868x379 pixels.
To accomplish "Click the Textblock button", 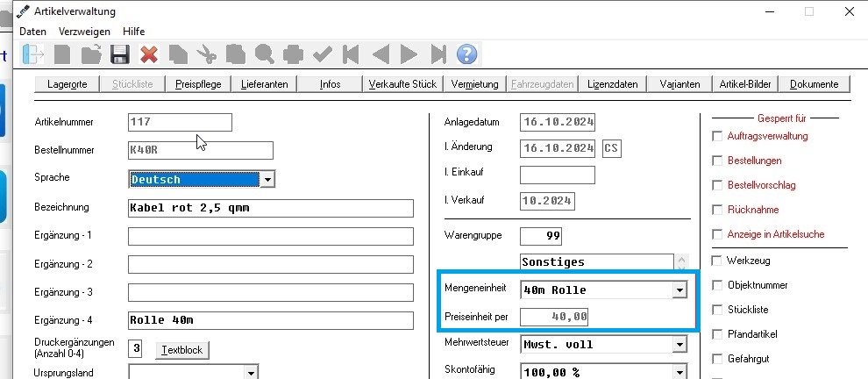I will (182, 350).
